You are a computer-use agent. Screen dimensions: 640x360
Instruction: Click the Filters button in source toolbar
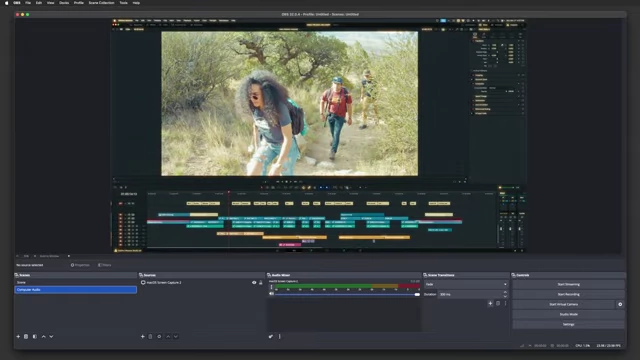pos(104,265)
